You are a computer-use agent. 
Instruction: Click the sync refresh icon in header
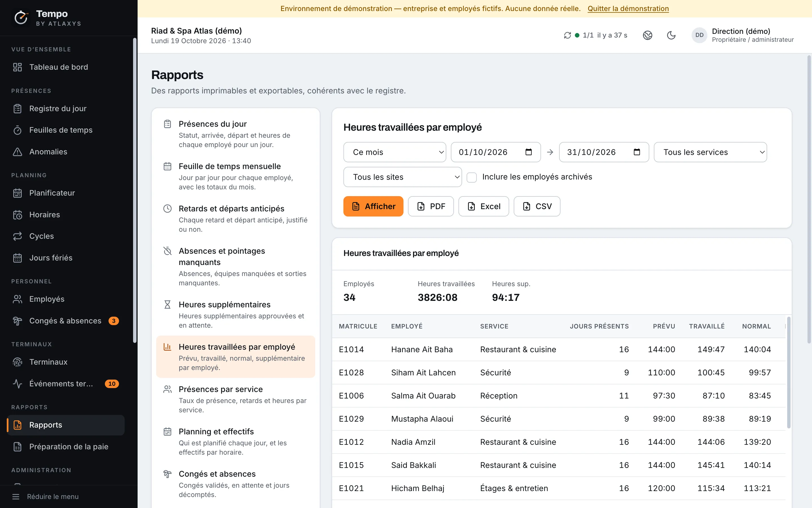[x=567, y=35]
